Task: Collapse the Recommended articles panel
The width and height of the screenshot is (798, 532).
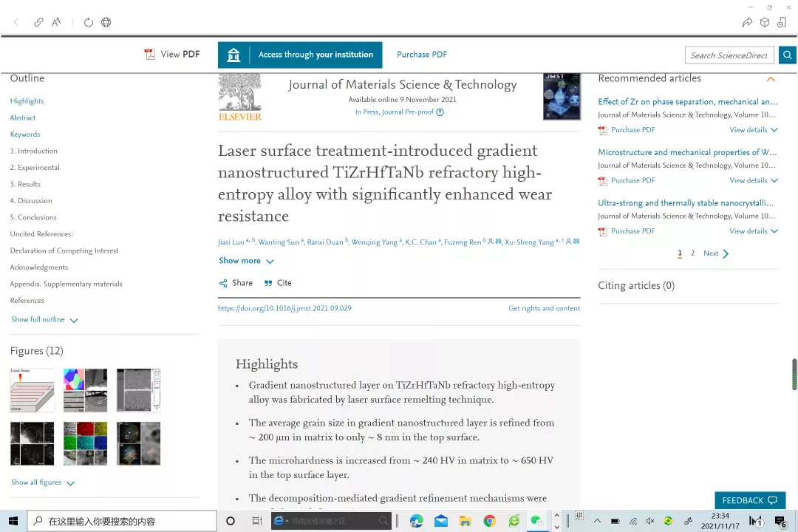Action: [771, 79]
